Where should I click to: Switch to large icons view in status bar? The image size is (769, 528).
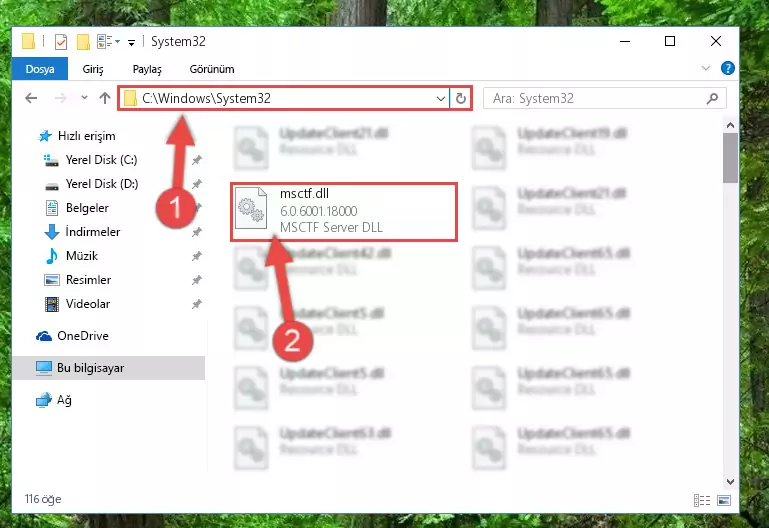724,500
